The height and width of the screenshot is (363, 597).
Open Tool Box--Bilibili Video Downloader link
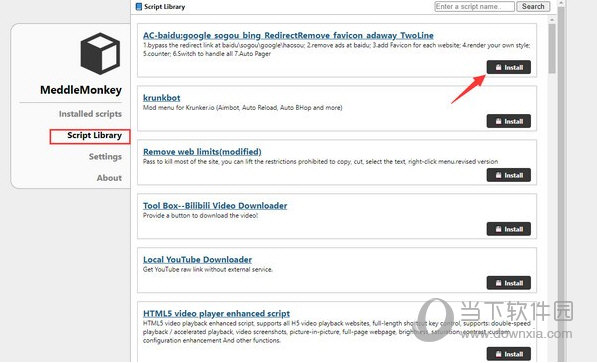pos(215,206)
